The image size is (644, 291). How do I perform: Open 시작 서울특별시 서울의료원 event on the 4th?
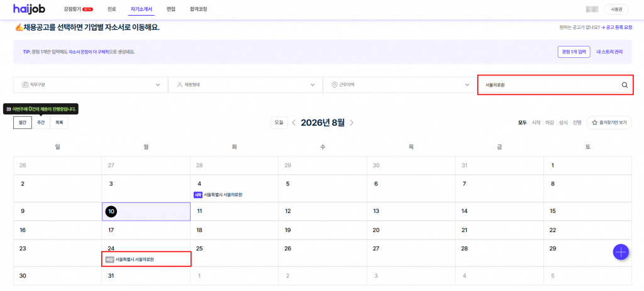(x=218, y=195)
